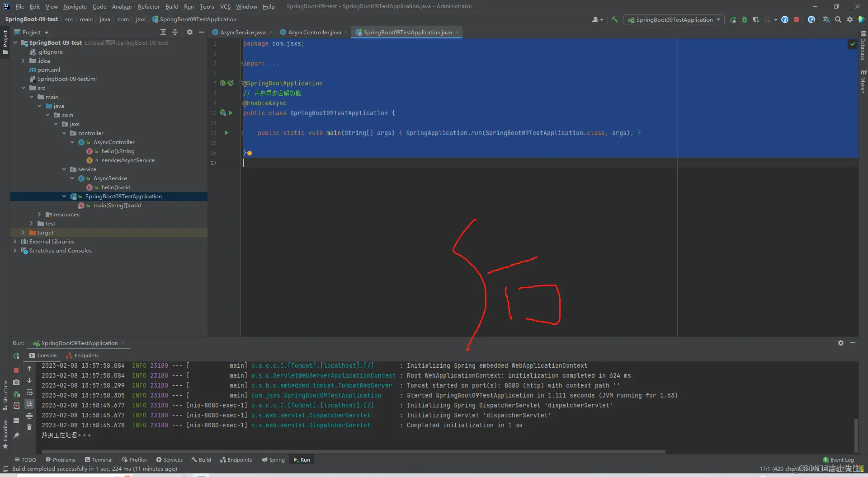Open the Terminal tool window
Viewport: 868px width, 477px height.
pyautogui.click(x=99, y=460)
